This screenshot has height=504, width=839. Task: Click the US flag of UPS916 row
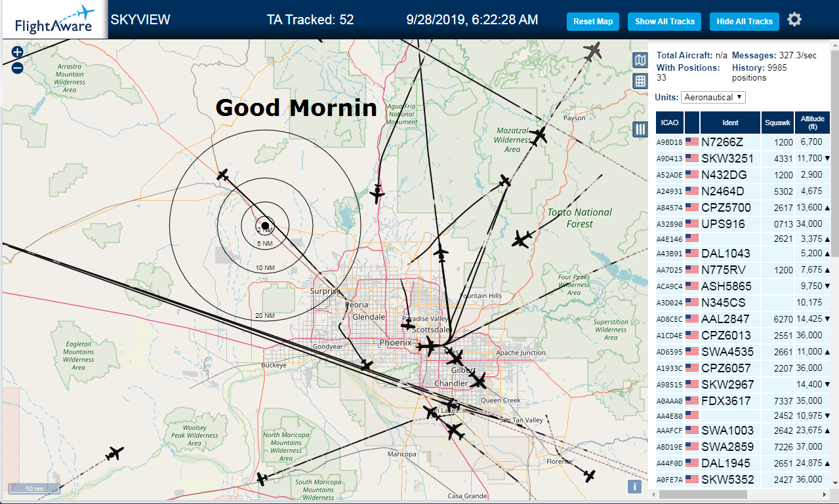click(691, 223)
